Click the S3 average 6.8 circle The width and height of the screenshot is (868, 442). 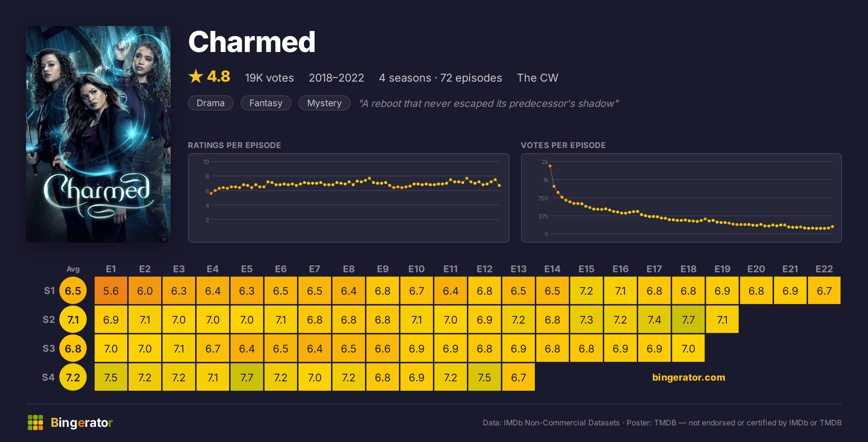pyautogui.click(x=73, y=348)
